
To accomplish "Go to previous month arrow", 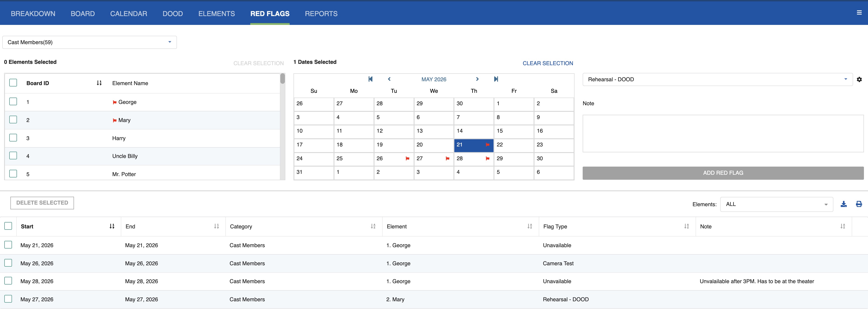I will click(389, 79).
